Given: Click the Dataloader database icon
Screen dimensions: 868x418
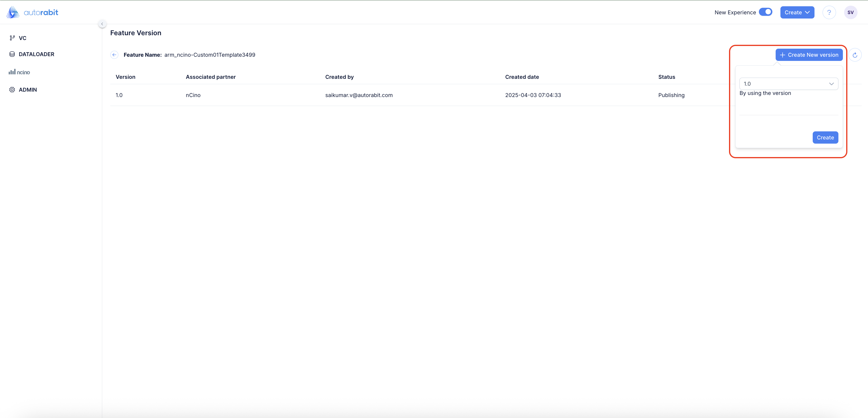Looking at the screenshot, I should click(x=12, y=54).
